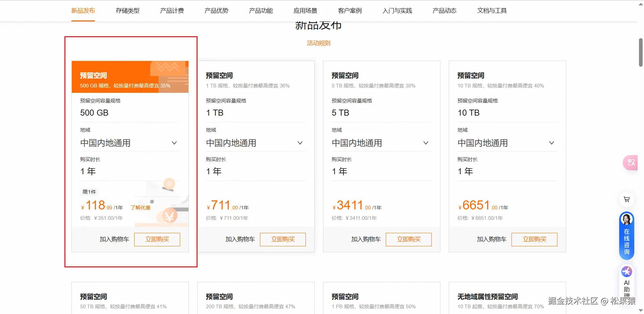
Task: Open the shopping cart floating icon
Action: click(627, 199)
